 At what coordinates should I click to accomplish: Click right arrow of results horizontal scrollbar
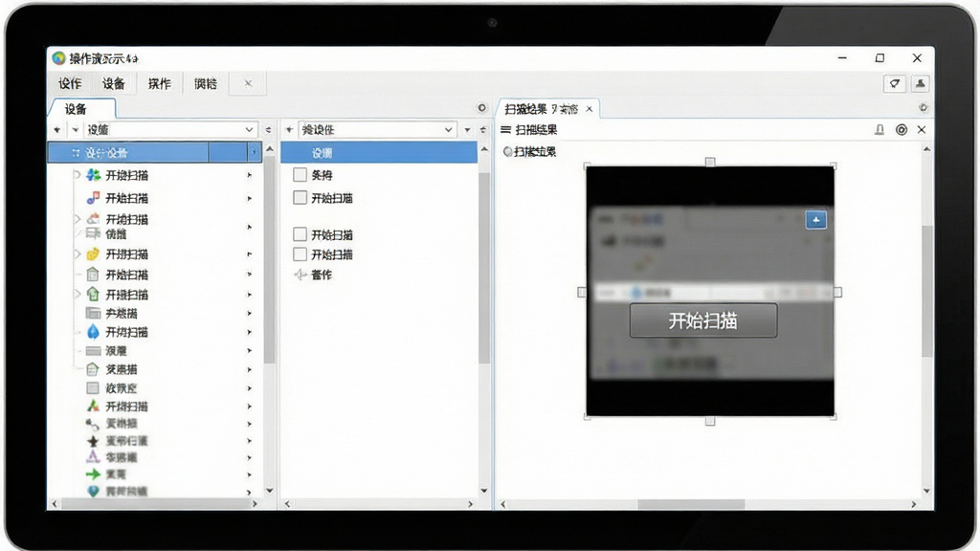click(913, 503)
